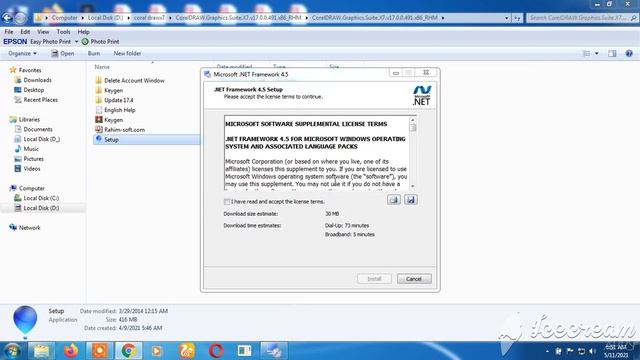The width and height of the screenshot is (640, 360).
Task: Click corel draw7 in address breadcrumb
Action: tap(149, 18)
